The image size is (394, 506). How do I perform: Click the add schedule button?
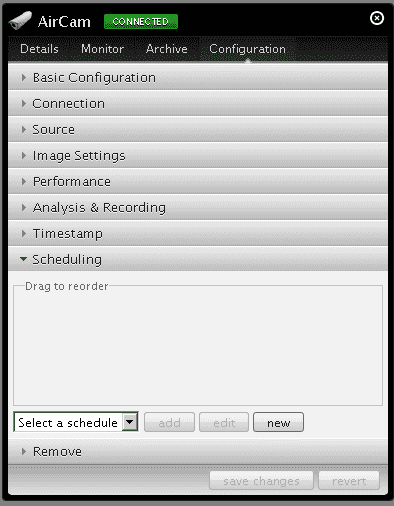(x=169, y=422)
